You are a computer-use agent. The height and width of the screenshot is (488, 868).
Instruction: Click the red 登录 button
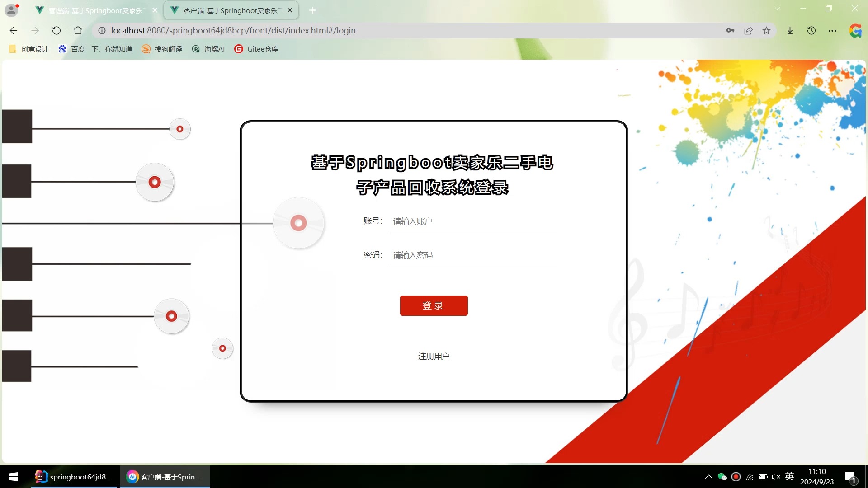[x=434, y=305]
